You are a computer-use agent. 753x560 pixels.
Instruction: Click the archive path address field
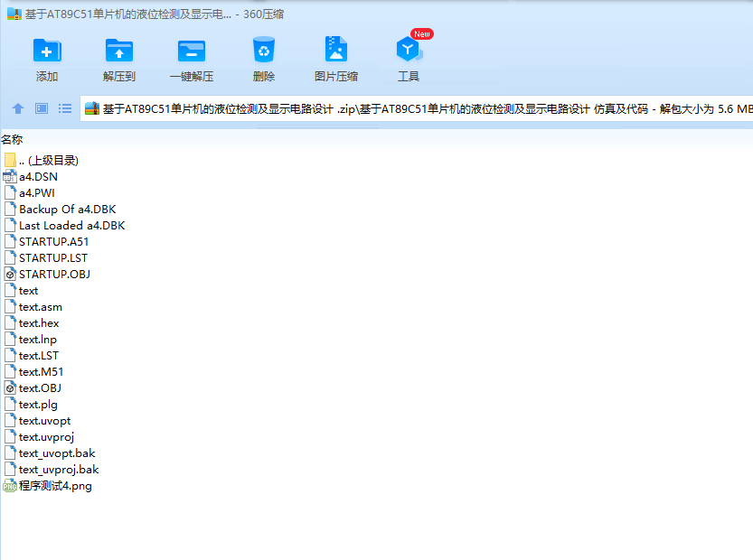(x=417, y=109)
